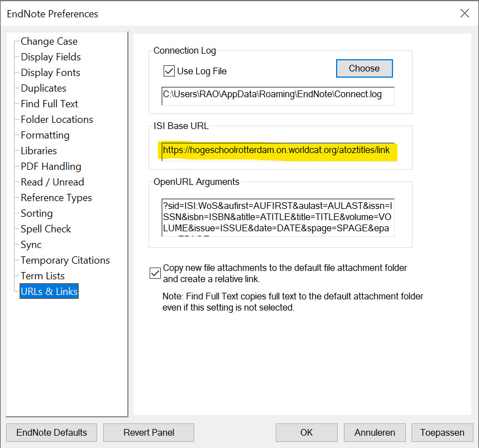Open Display Fields preferences

51,57
